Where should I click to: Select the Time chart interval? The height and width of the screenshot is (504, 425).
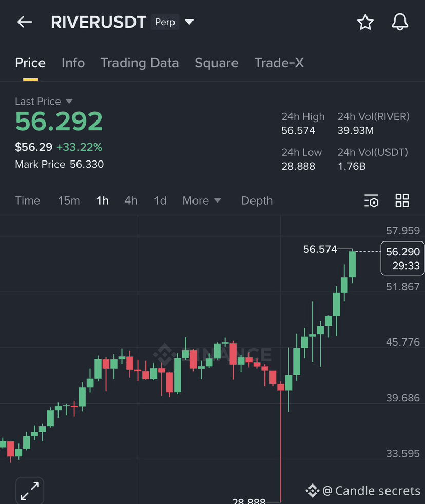coord(28,200)
